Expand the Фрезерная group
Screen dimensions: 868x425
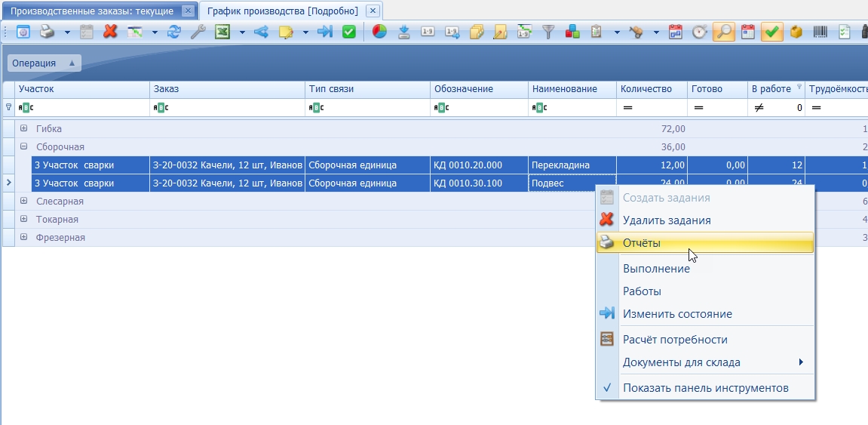[24, 236]
